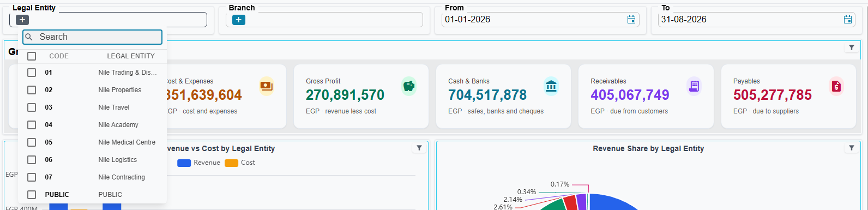Check the Nile Properties checkbox
Screen dimensions: 868x210
tap(32, 90)
